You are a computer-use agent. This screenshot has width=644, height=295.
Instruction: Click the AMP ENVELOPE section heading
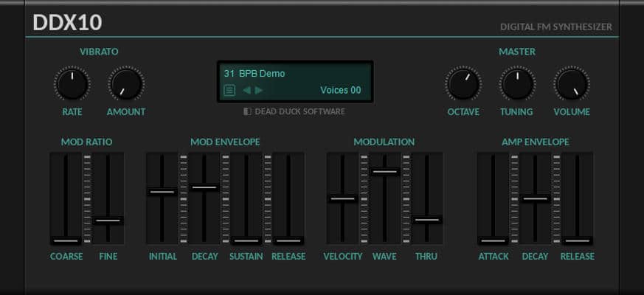point(535,142)
